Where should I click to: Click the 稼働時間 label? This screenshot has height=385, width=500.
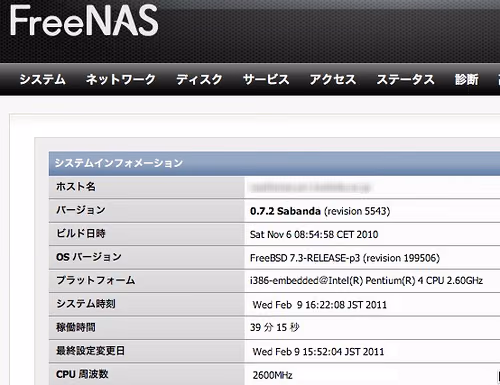(76, 327)
